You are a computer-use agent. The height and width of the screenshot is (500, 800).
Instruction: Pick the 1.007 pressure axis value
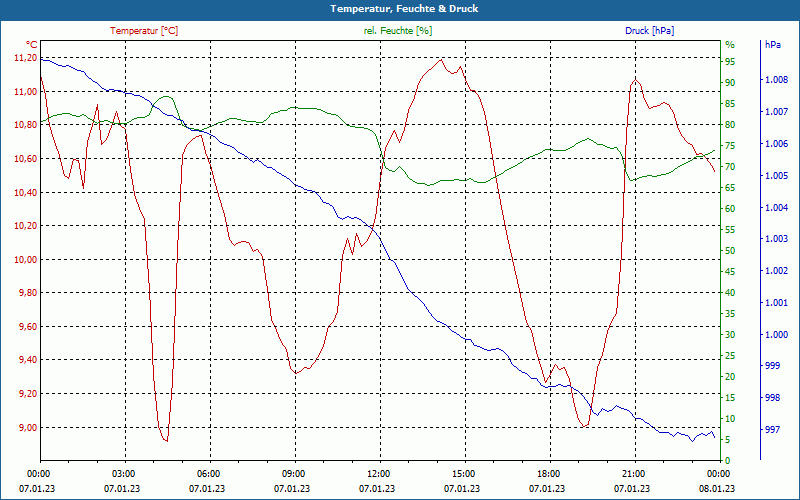click(777, 112)
